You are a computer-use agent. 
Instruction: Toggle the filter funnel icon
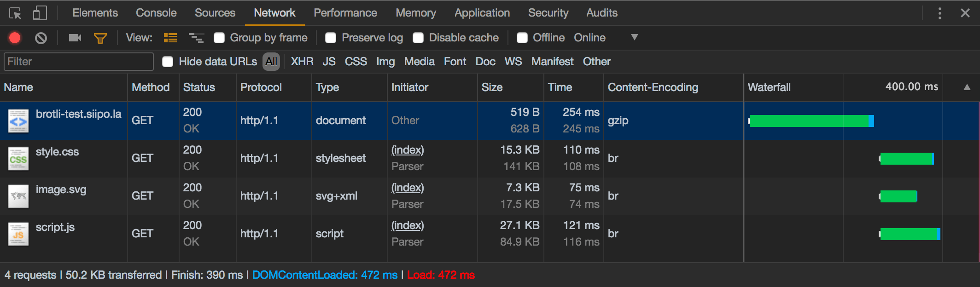[100, 38]
